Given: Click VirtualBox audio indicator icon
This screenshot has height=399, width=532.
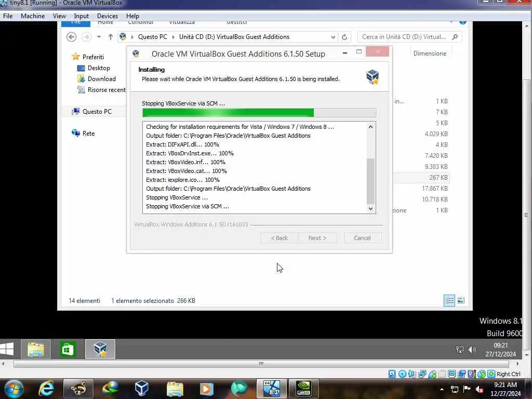Looking at the screenshot, I should (x=412, y=374).
